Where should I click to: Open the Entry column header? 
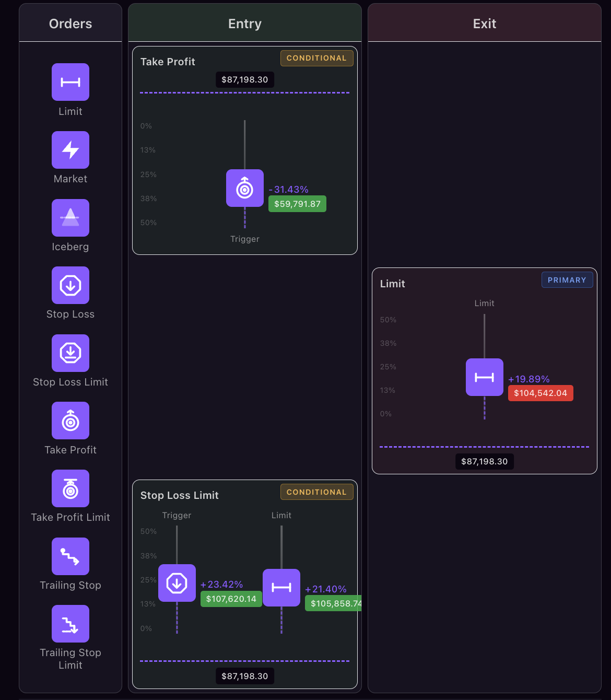[x=244, y=24]
